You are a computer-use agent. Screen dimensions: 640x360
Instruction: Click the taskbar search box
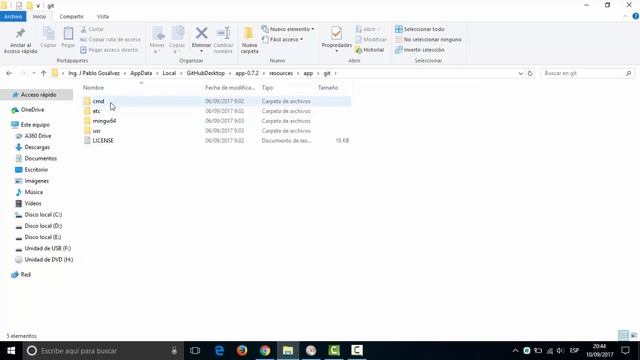pyautogui.click(x=102, y=351)
